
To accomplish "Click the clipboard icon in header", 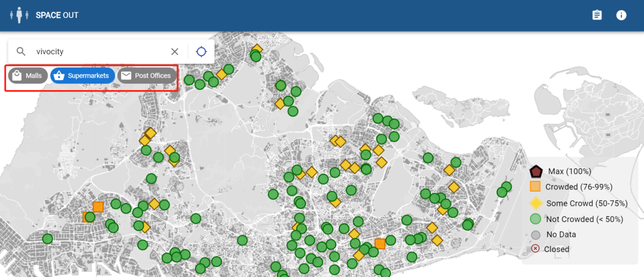I will tap(597, 15).
